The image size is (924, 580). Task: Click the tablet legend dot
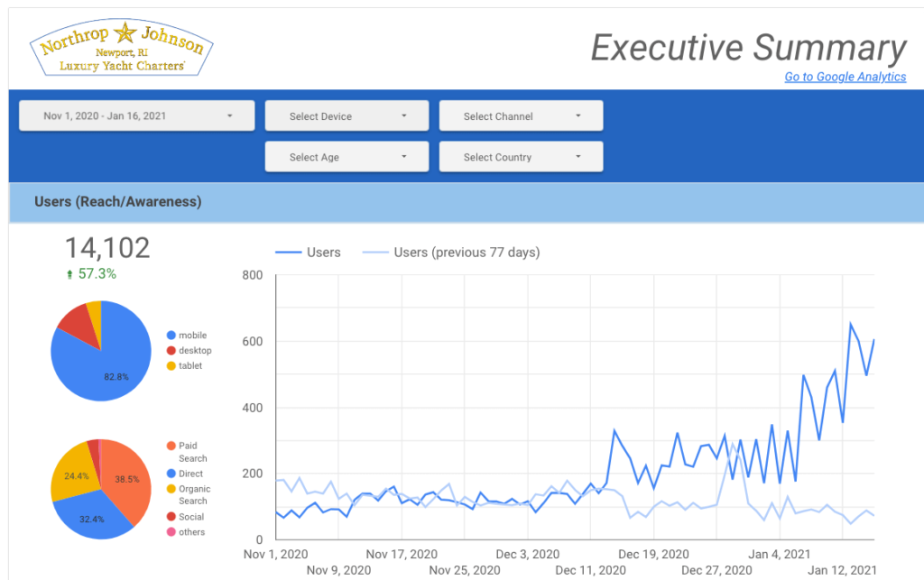coord(171,366)
